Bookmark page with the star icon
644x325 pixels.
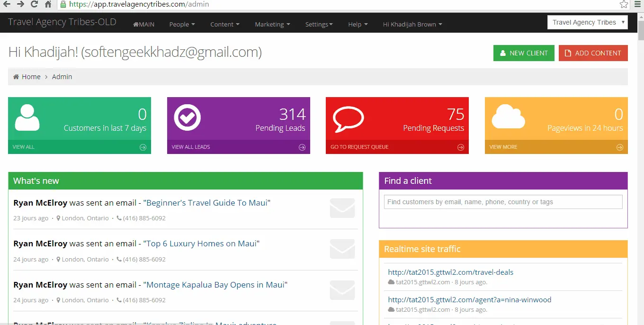point(624,4)
